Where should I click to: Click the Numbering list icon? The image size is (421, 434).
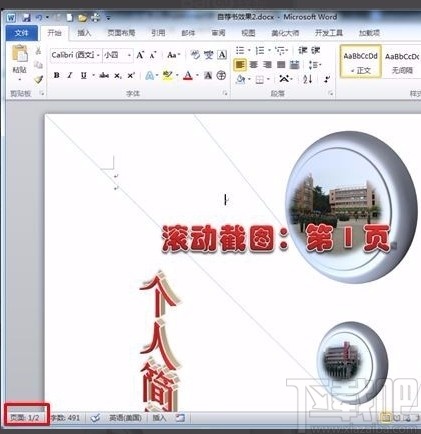pos(261,51)
